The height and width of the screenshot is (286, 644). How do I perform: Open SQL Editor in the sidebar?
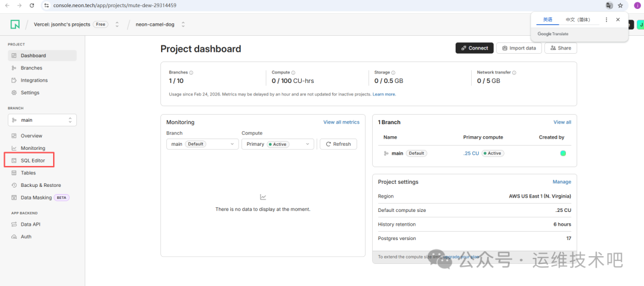(33, 161)
